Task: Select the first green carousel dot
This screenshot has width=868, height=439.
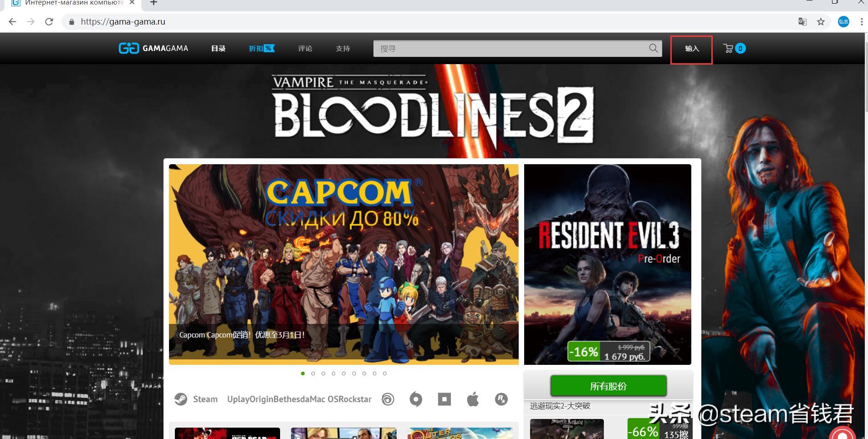Action: 303,373
